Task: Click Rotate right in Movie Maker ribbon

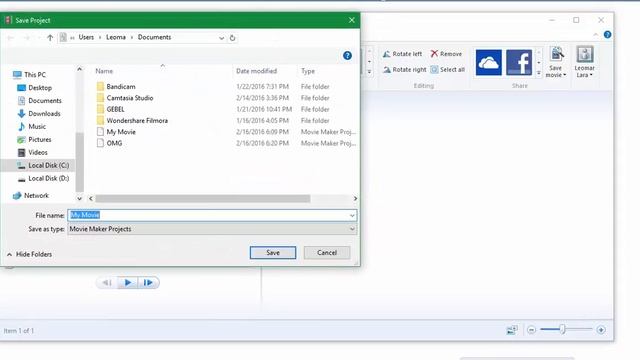Action: [404, 70]
